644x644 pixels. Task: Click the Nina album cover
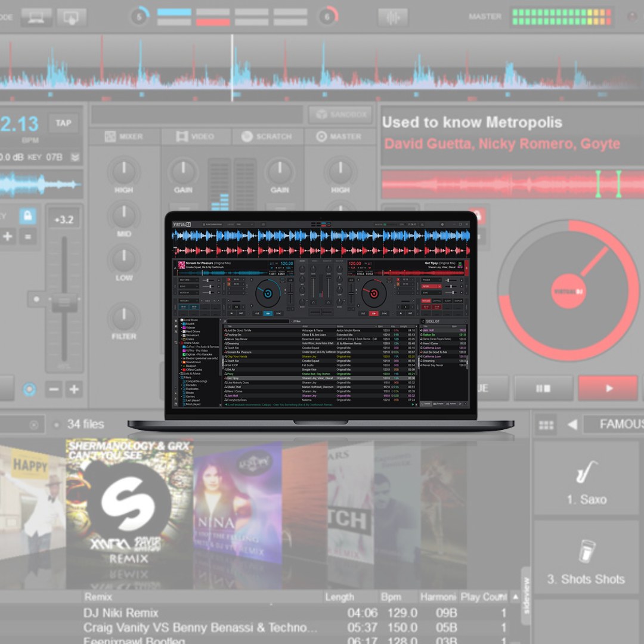pyautogui.click(x=237, y=503)
